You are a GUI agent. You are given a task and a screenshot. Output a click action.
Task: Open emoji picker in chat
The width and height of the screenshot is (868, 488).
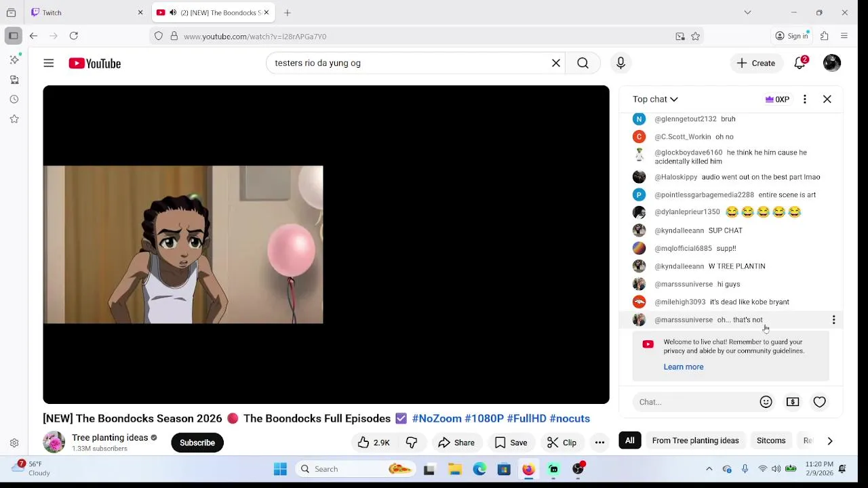click(x=766, y=402)
